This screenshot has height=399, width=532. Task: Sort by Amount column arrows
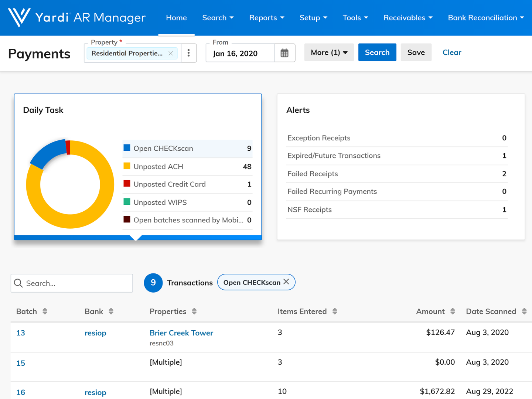(x=453, y=311)
